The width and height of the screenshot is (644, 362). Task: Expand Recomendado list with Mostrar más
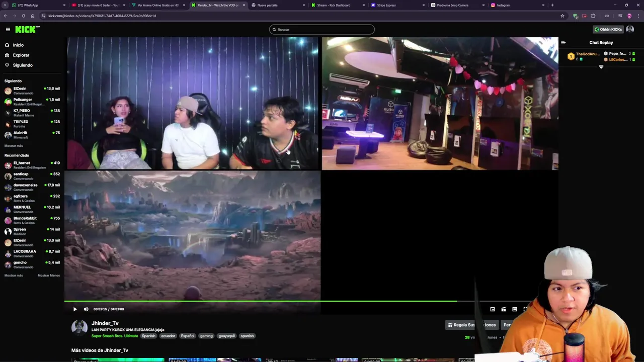(x=14, y=276)
